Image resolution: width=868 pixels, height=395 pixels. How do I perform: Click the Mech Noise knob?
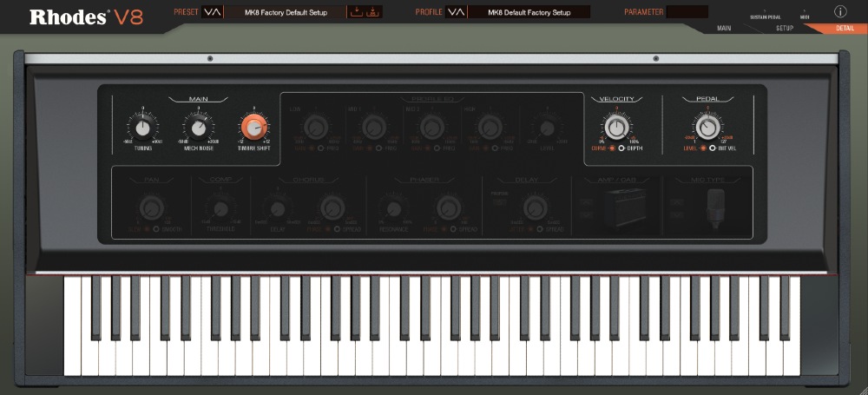(198, 128)
